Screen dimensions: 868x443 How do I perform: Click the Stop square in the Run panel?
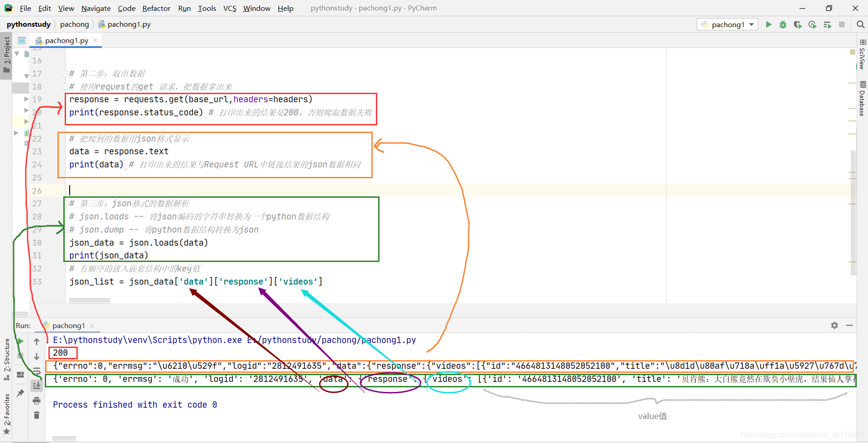[x=20, y=357]
